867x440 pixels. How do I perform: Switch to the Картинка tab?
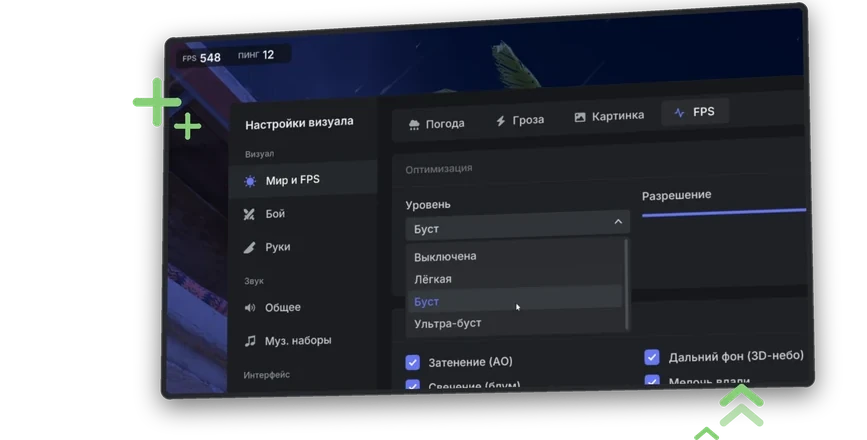click(x=609, y=116)
